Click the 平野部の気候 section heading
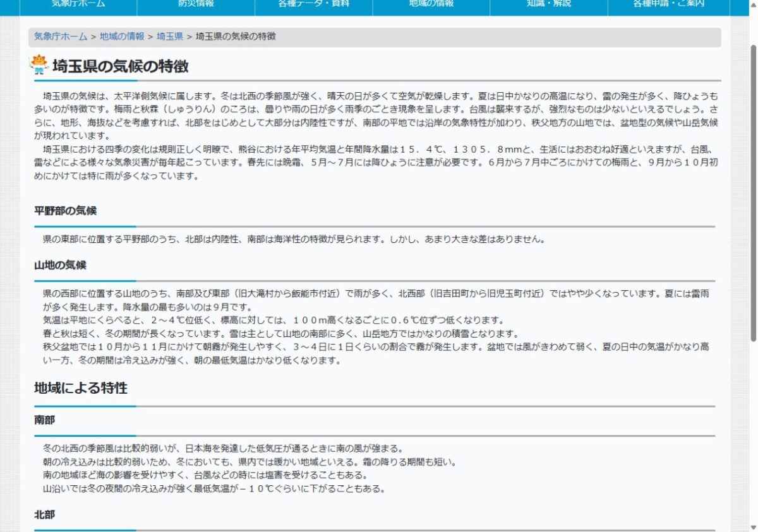Viewport: 758px width, 532px height. [x=66, y=211]
